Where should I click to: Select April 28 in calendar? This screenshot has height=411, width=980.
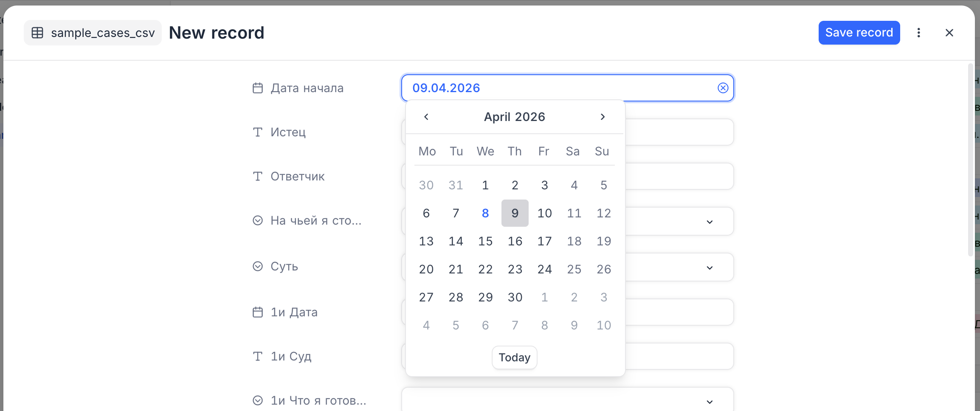tap(456, 297)
